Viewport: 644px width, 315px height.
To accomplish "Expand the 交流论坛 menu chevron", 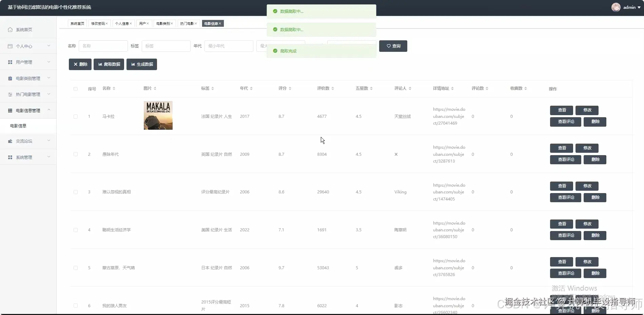I will pos(49,141).
